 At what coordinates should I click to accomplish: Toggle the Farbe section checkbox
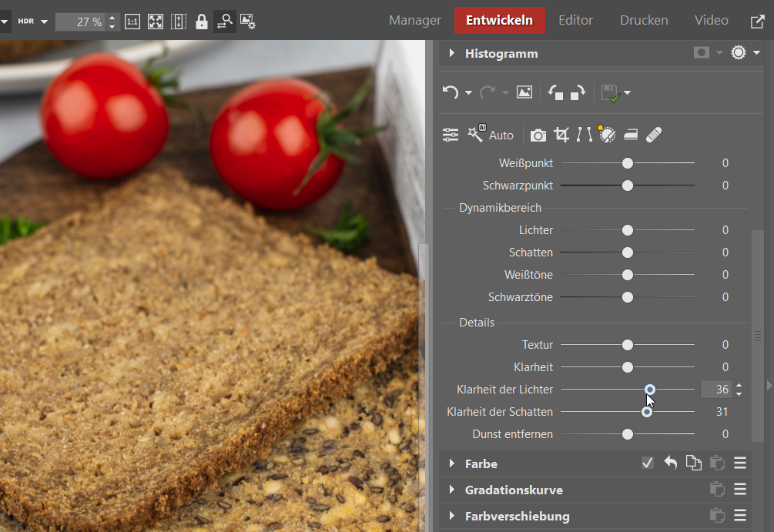coord(648,463)
